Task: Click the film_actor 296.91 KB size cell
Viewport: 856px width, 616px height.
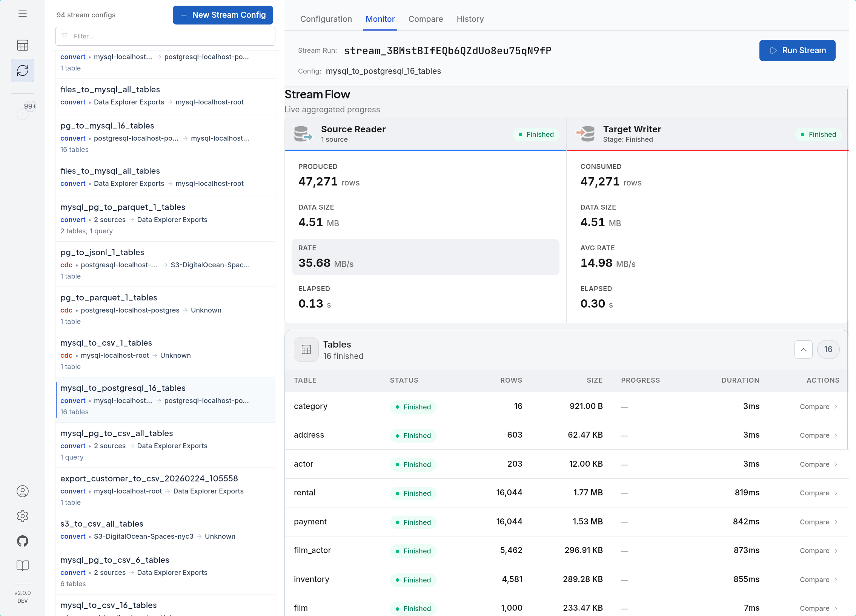Action: 584,550
